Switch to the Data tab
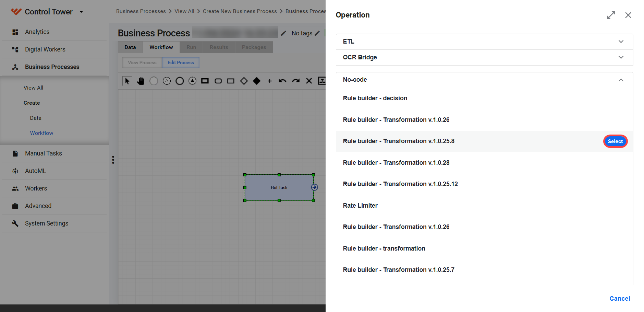This screenshot has height=312, width=644. tap(130, 47)
